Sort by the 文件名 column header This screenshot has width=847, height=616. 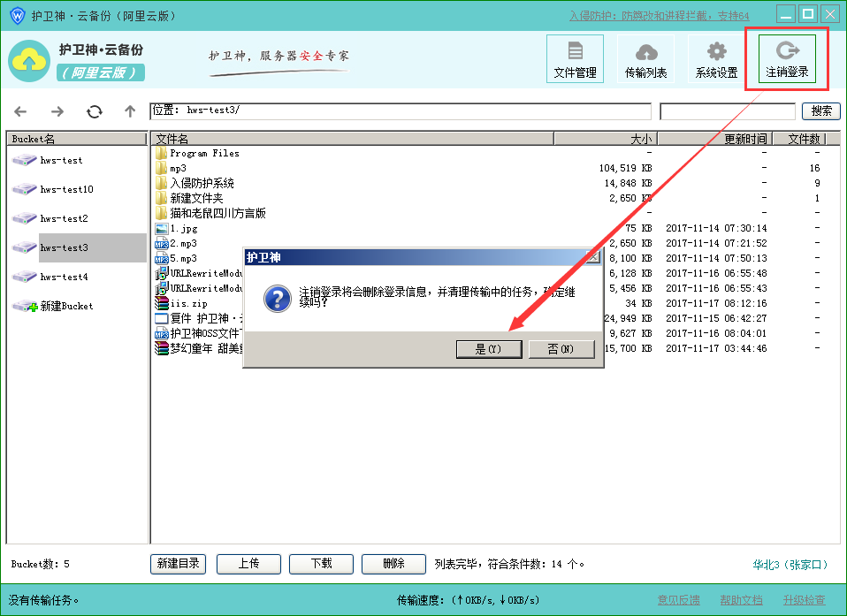[352, 139]
